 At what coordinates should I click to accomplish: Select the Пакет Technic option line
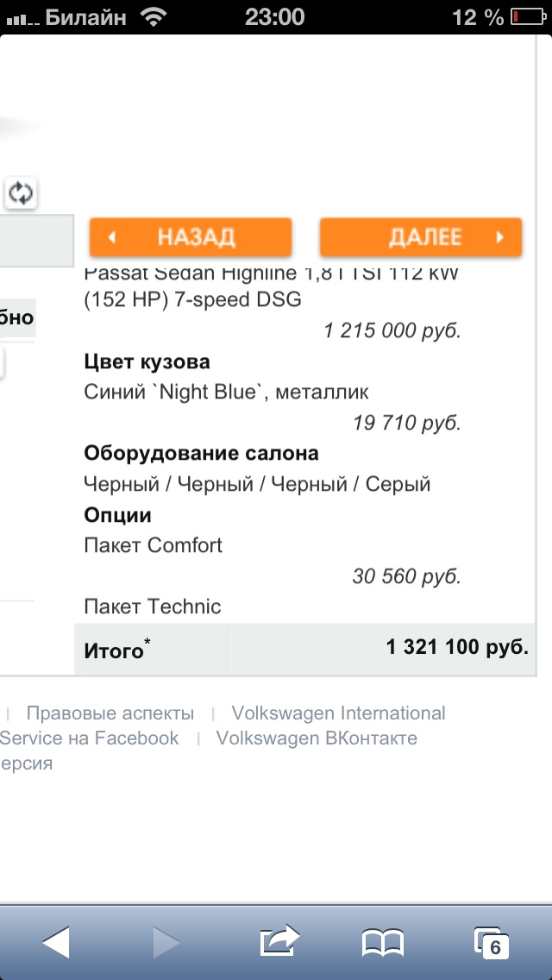(153, 606)
